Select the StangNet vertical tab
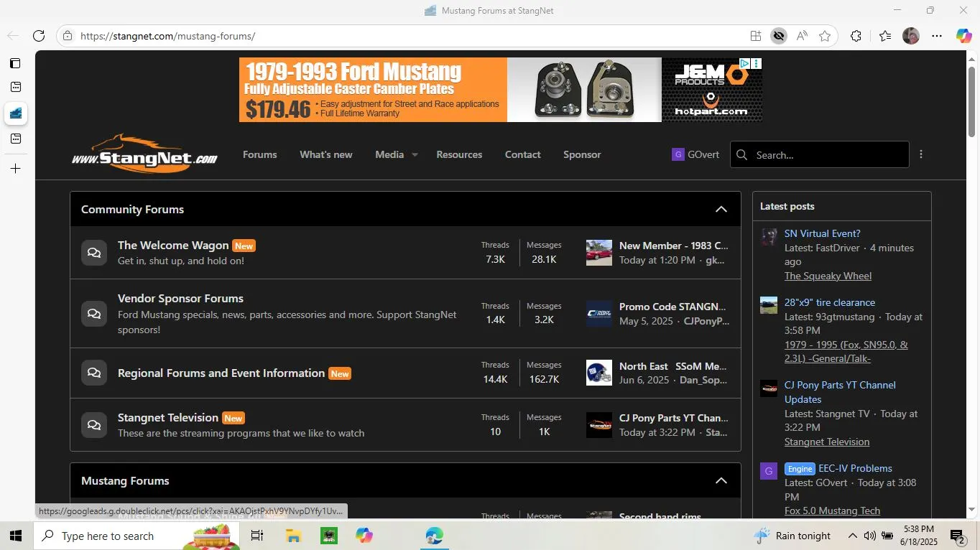The width and height of the screenshot is (980, 550). click(16, 113)
